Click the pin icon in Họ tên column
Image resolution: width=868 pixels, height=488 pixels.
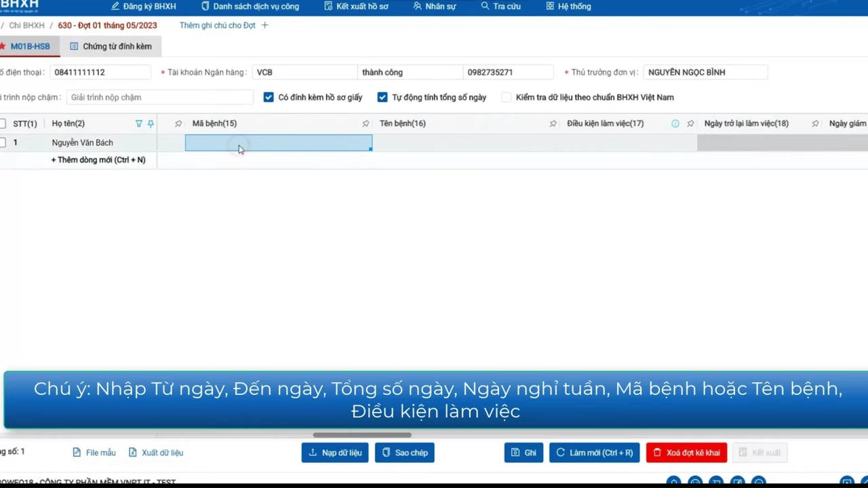pos(151,123)
